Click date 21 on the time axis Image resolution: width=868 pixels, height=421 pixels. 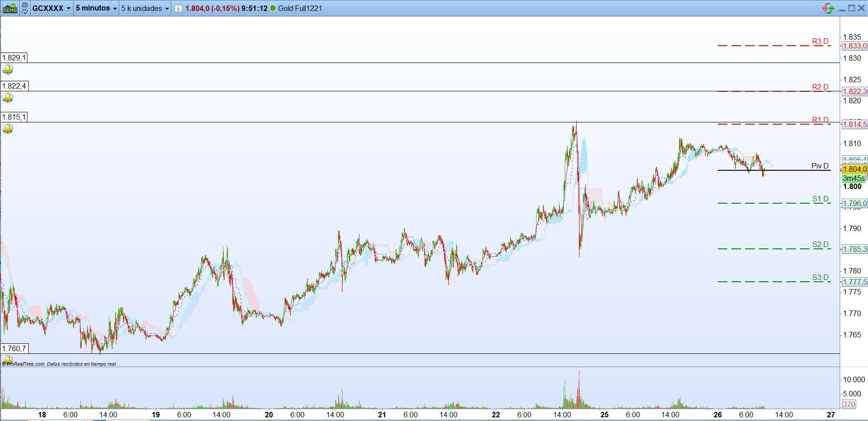pyautogui.click(x=382, y=415)
